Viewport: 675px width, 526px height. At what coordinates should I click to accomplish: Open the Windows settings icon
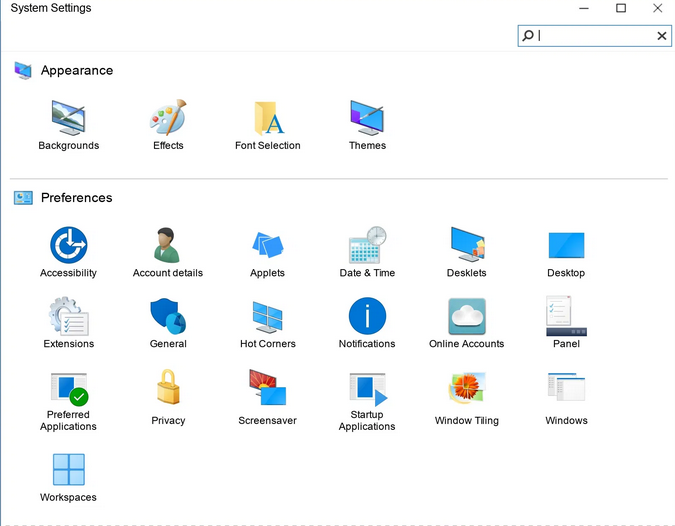click(x=567, y=387)
